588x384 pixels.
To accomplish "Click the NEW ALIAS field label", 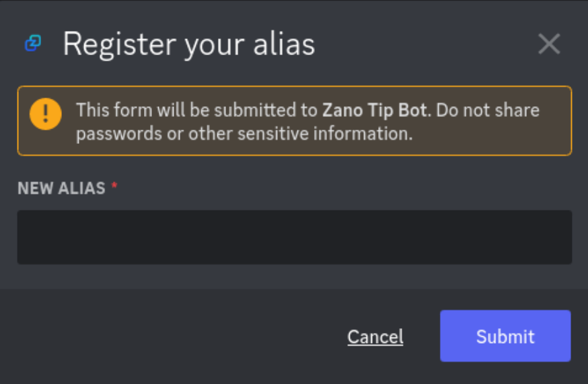I will click(61, 188).
